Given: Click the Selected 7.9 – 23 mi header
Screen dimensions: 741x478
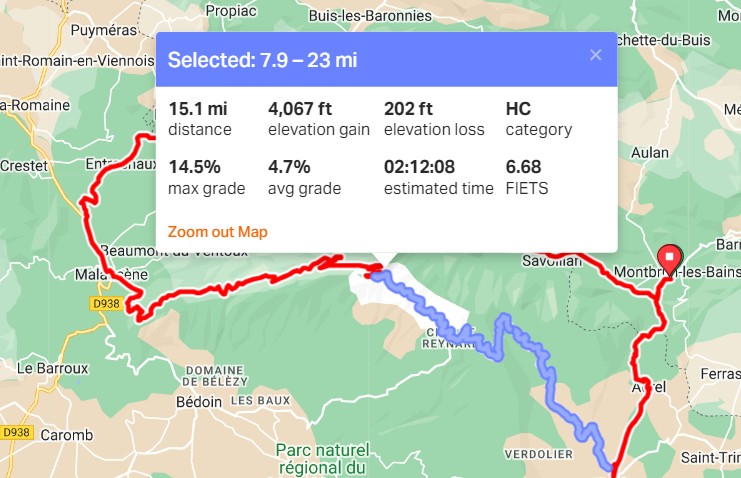Looking at the screenshot, I should pyautogui.click(x=262, y=60).
